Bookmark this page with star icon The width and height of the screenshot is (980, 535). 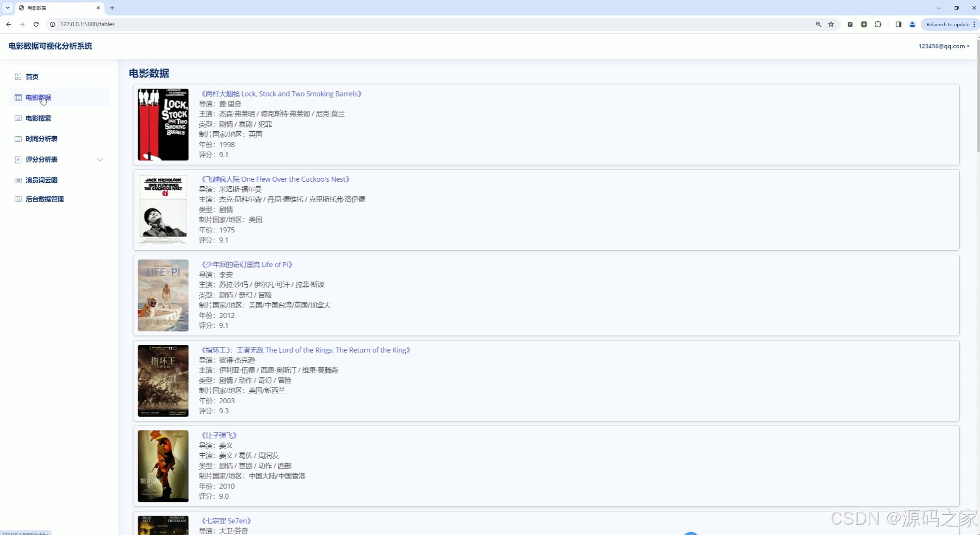(831, 24)
